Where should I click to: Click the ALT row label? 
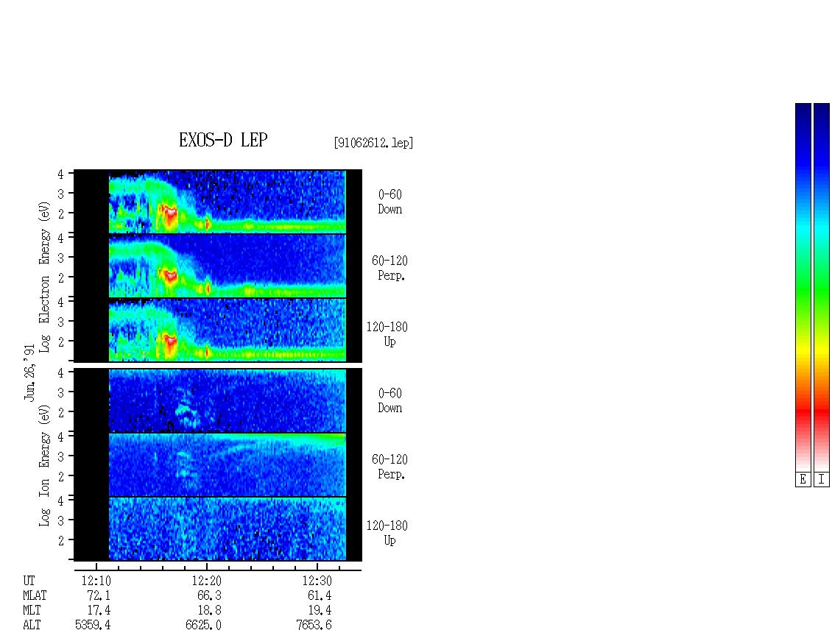tap(32, 626)
